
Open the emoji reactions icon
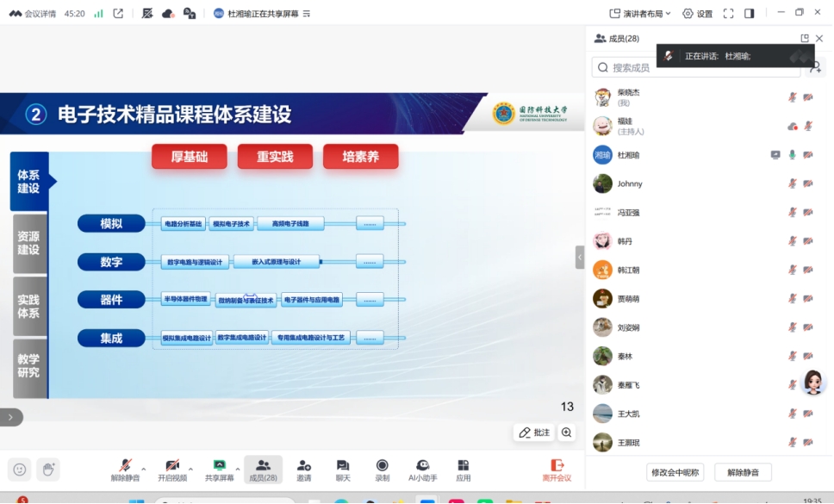[20, 470]
